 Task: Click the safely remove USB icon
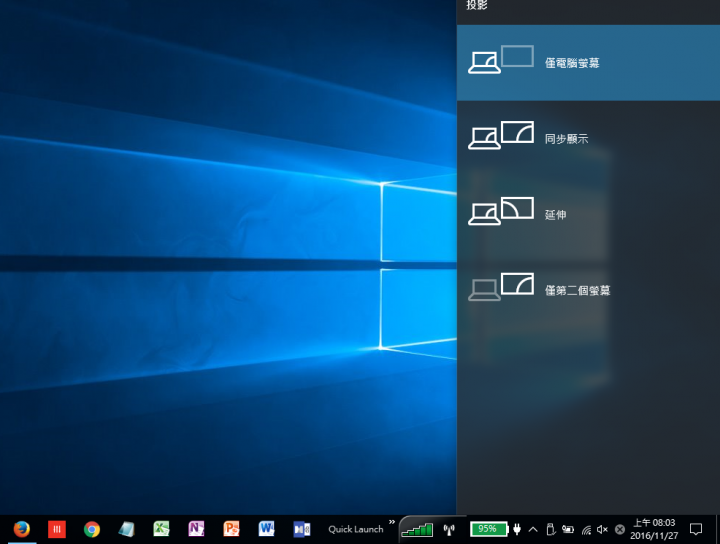[551, 530]
